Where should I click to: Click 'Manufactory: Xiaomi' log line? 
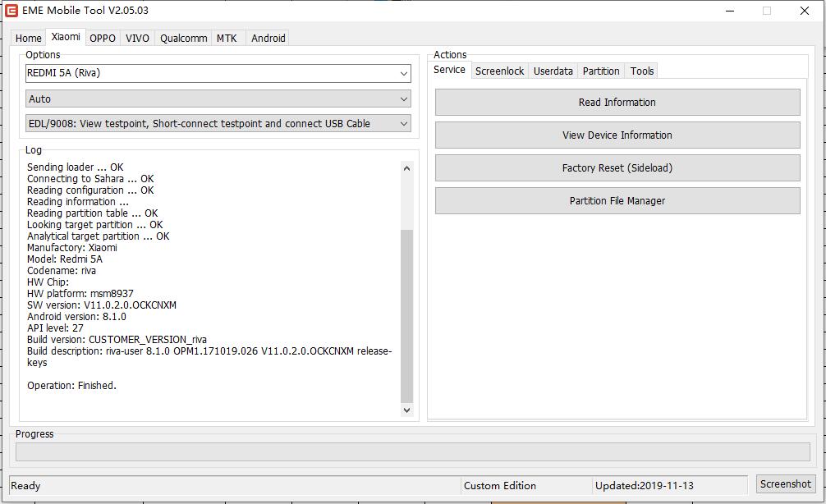click(72, 248)
